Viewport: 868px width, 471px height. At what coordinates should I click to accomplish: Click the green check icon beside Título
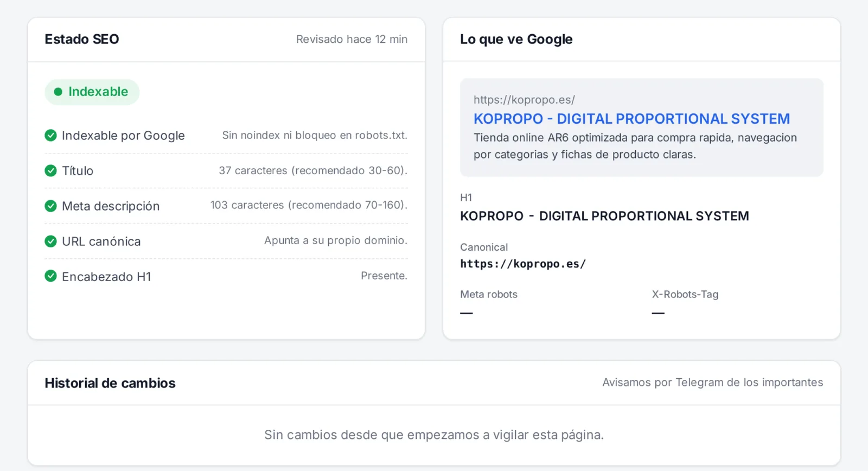pyautogui.click(x=50, y=171)
